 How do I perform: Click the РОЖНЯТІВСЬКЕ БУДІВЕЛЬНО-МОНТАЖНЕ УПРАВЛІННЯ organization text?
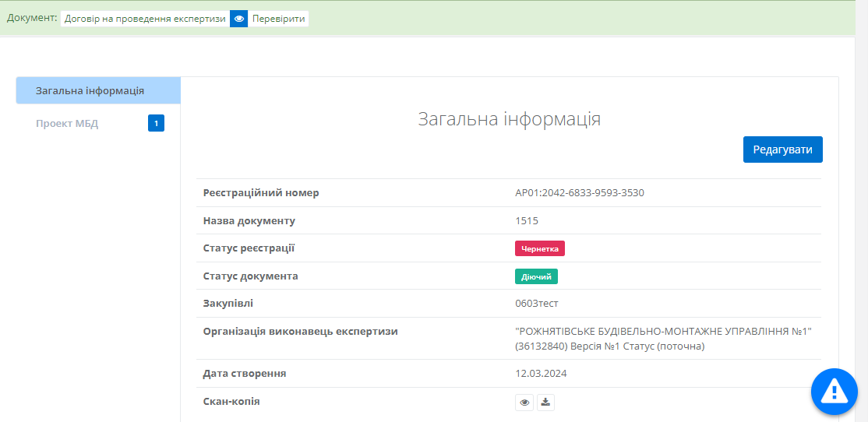click(x=663, y=332)
